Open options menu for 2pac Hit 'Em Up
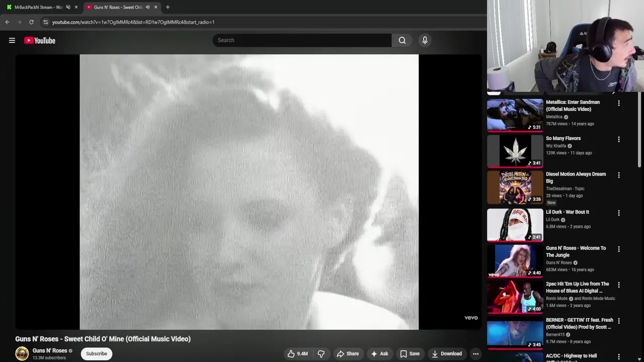 [619, 285]
